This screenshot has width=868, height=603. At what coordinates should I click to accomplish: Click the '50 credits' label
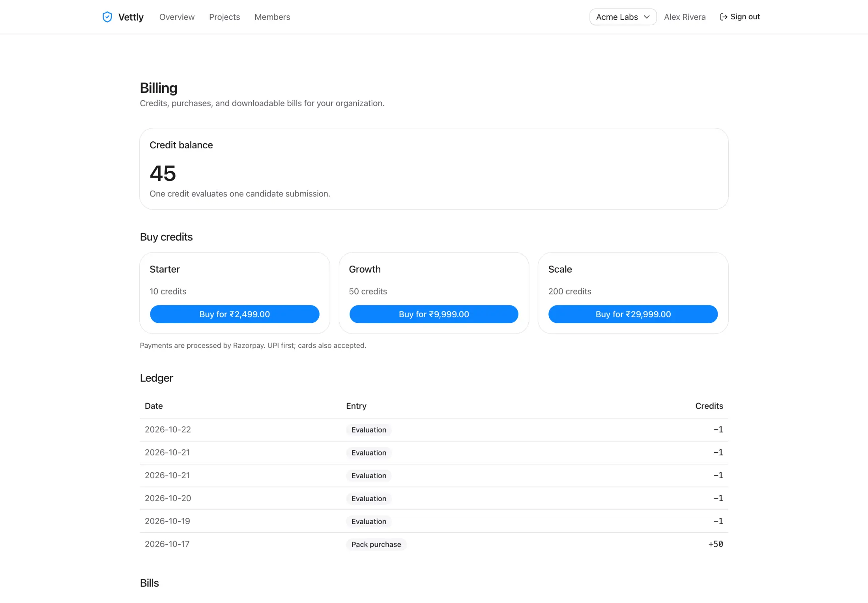(x=368, y=291)
